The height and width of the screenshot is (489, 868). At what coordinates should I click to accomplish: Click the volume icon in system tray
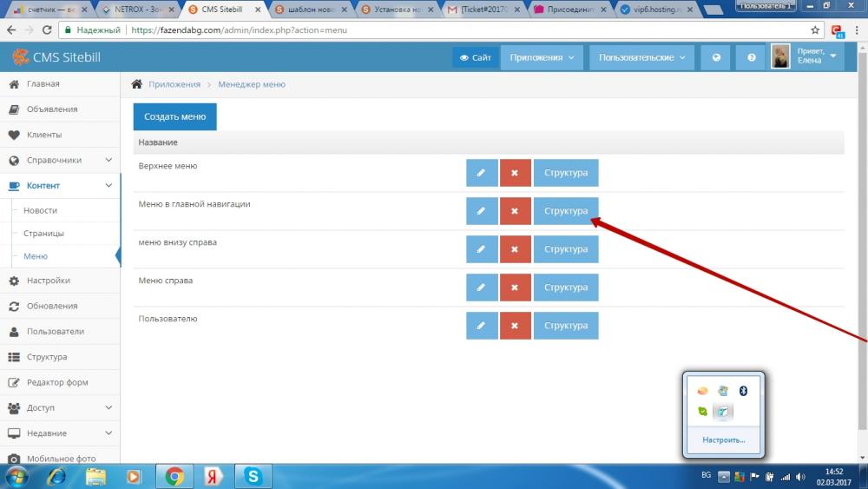(800, 477)
